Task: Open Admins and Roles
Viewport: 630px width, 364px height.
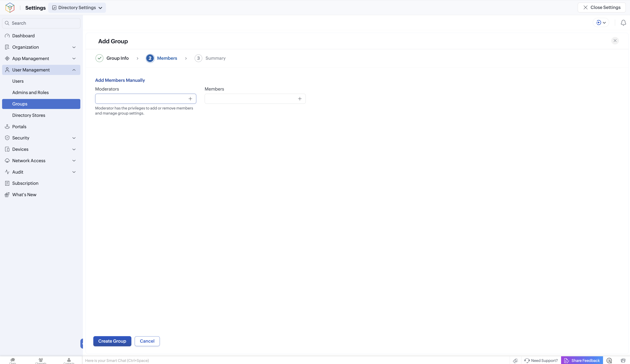Action: [41, 93]
